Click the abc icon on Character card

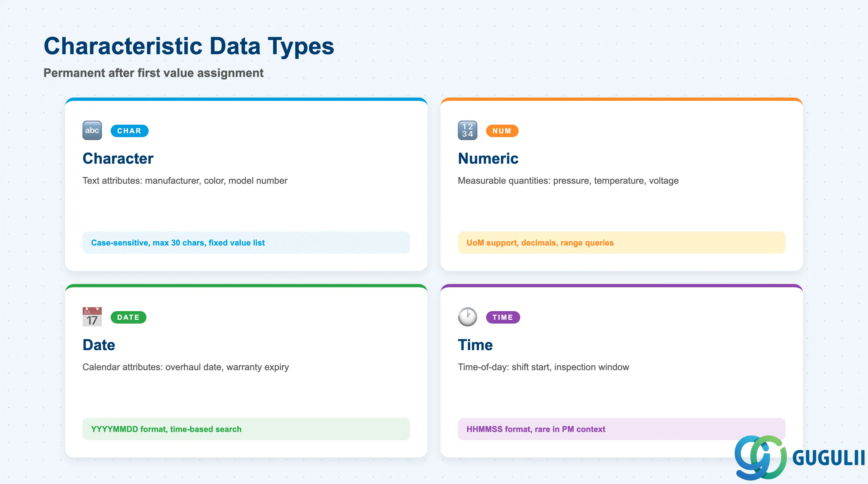point(92,130)
